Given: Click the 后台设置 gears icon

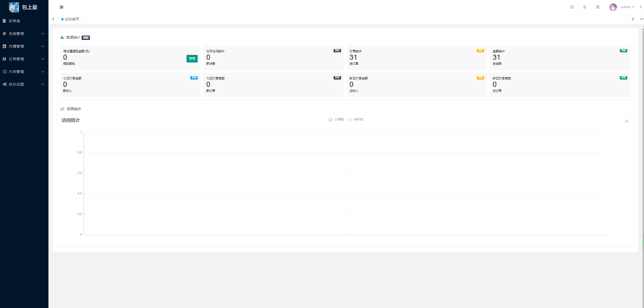Looking at the screenshot, I should (x=4, y=84).
